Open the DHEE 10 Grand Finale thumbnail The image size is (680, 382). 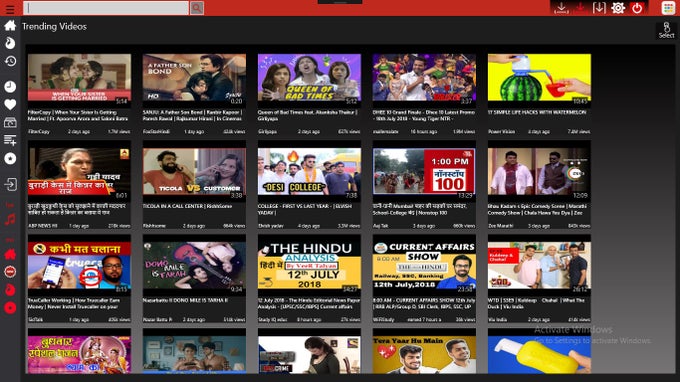424,78
